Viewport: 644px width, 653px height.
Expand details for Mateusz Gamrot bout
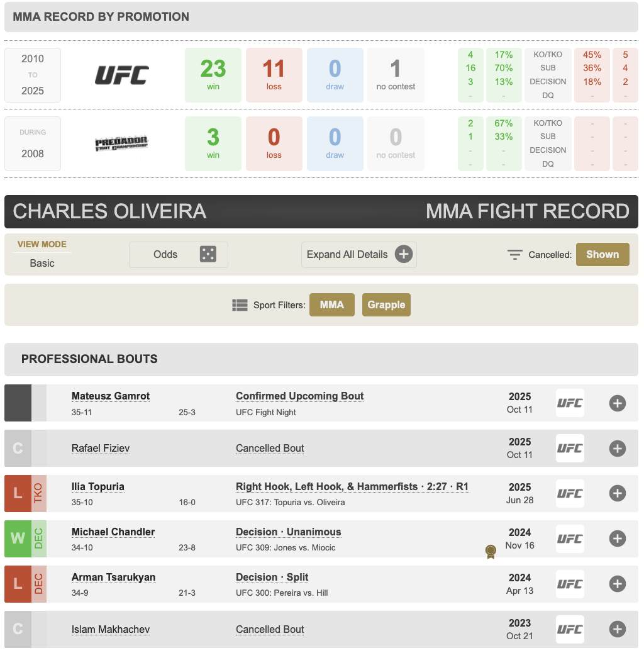point(618,403)
